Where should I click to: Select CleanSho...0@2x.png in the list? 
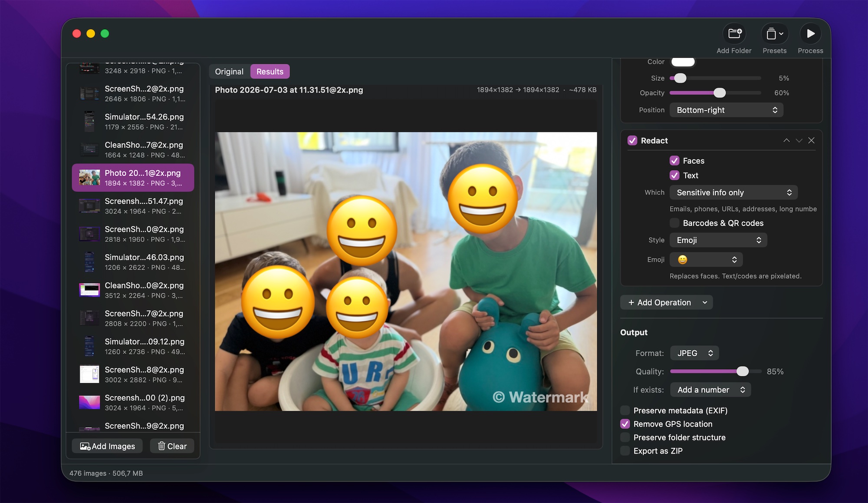[133, 290]
